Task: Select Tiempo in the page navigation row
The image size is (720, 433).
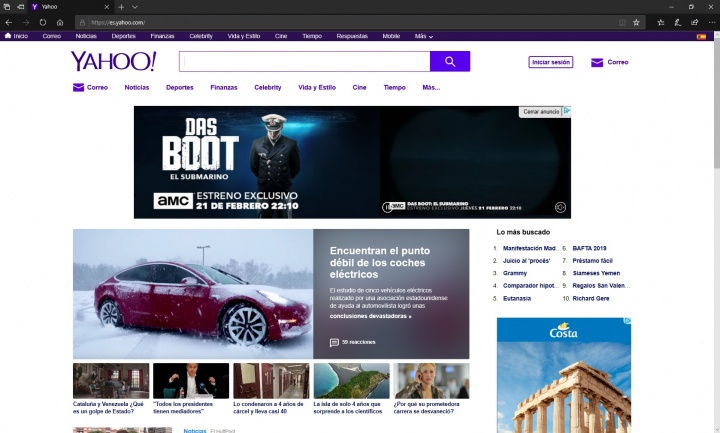Action: click(x=394, y=87)
